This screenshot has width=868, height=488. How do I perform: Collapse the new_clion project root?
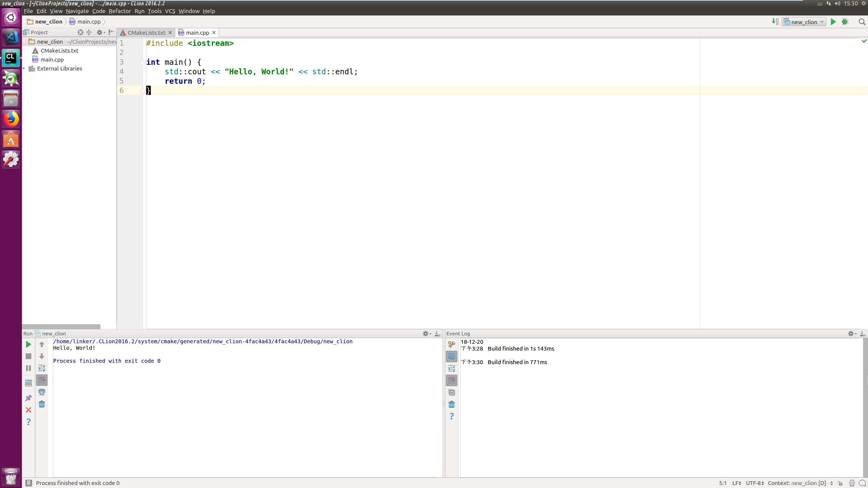[24, 41]
